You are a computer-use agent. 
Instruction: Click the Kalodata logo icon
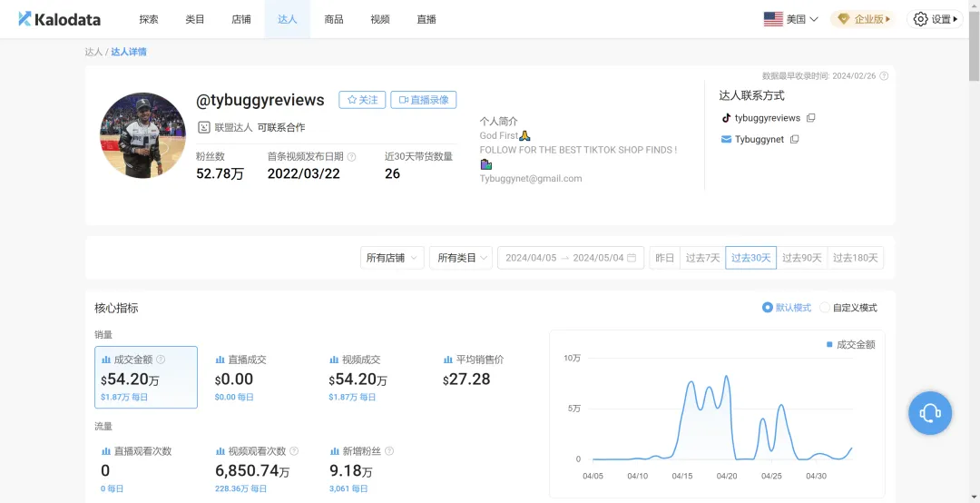click(24, 19)
